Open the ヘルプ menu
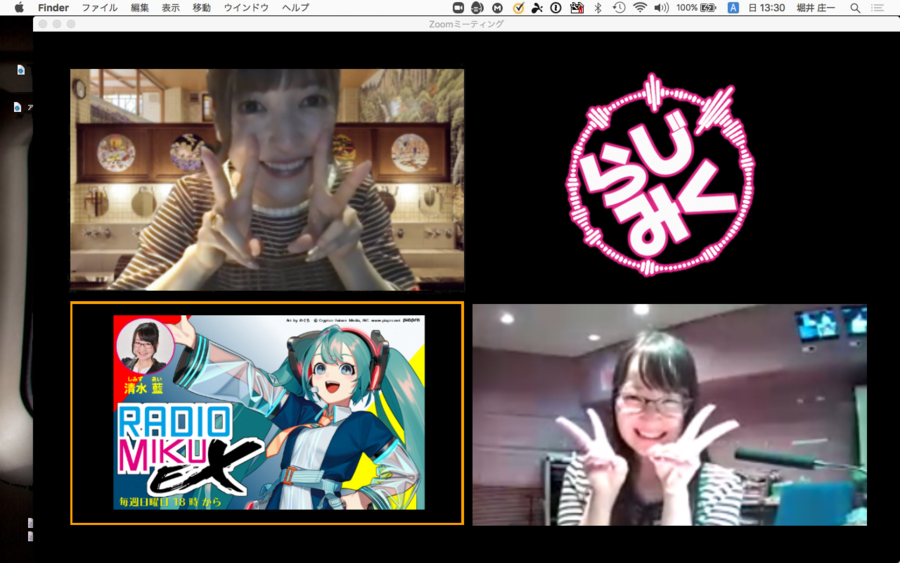Viewport: 900px width, 563px height. pyautogui.click(x=295, y=7)
